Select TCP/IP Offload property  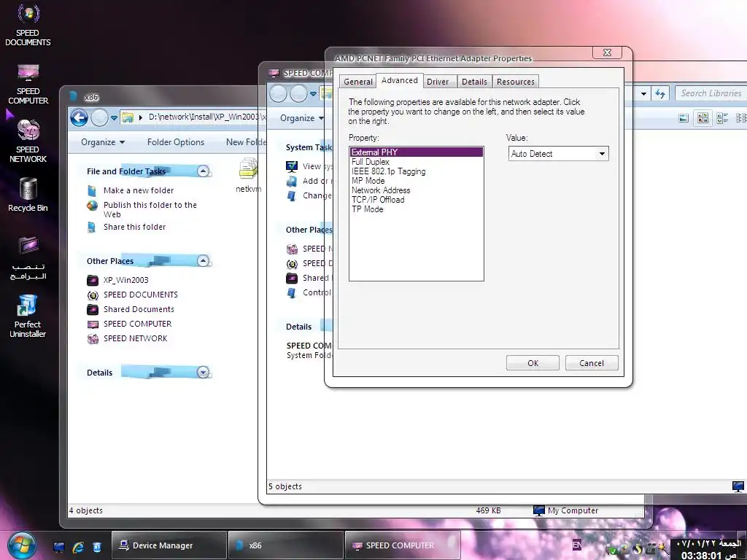[378, 200]
